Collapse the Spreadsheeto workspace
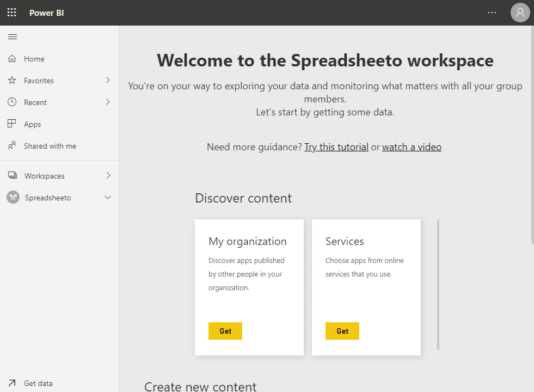 108,197
